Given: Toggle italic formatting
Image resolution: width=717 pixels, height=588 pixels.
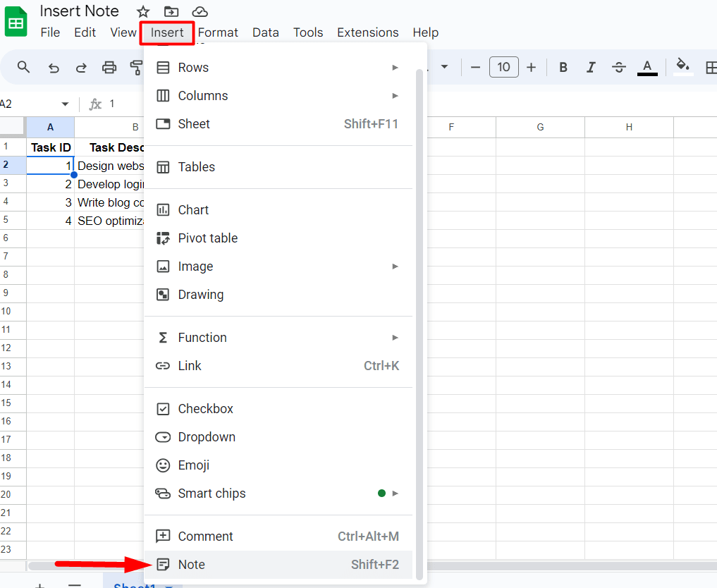Looking at the screenshot, I should 591,67.
